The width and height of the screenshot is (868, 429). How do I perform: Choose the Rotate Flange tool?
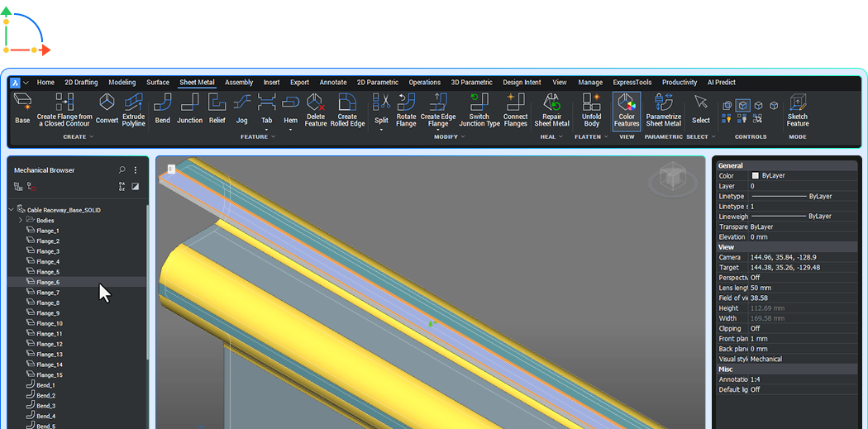point(407,110)
